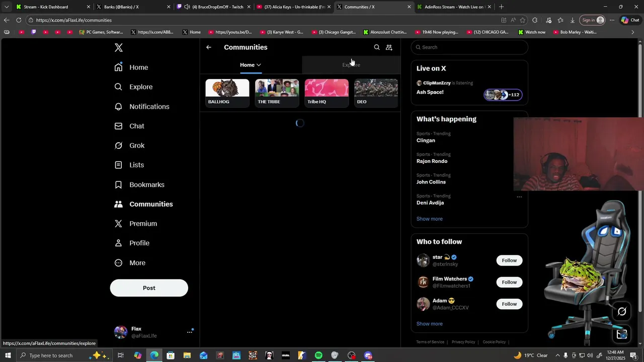Favorite this page with the star icon

click(x=523, y=20)
